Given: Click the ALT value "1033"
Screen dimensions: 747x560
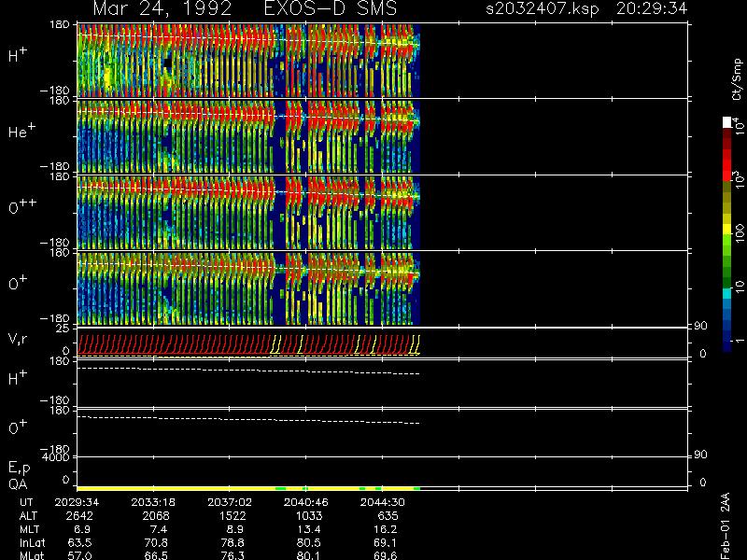Looking at the screenshot, I should click(309, 516).
